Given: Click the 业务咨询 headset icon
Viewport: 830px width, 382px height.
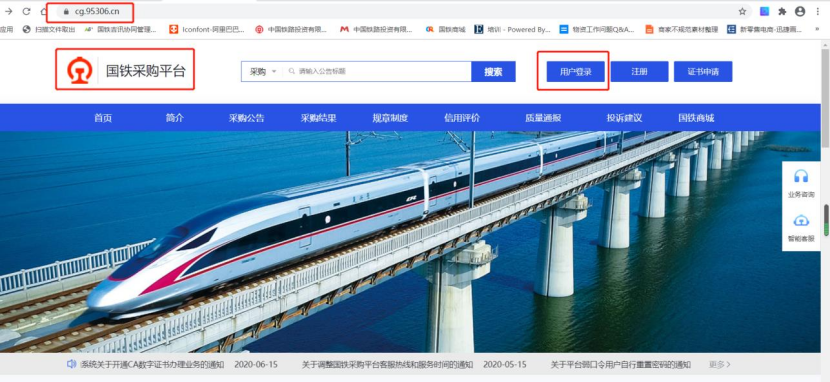Looking at the screenshot, I should 801,176.
